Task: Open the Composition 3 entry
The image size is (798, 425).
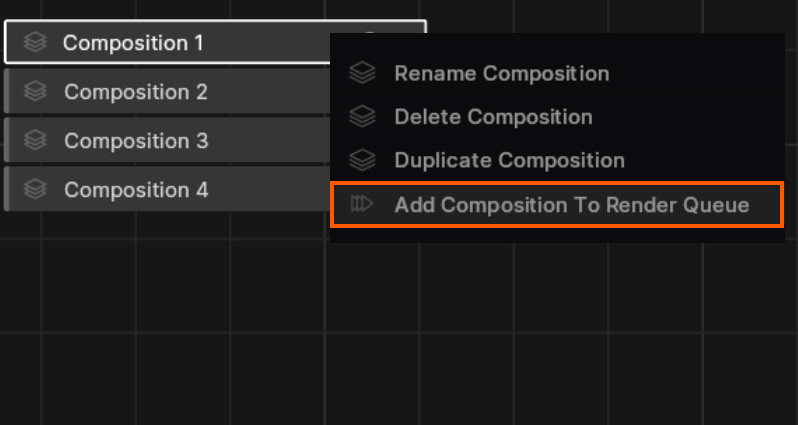Action: click(136, 141)
